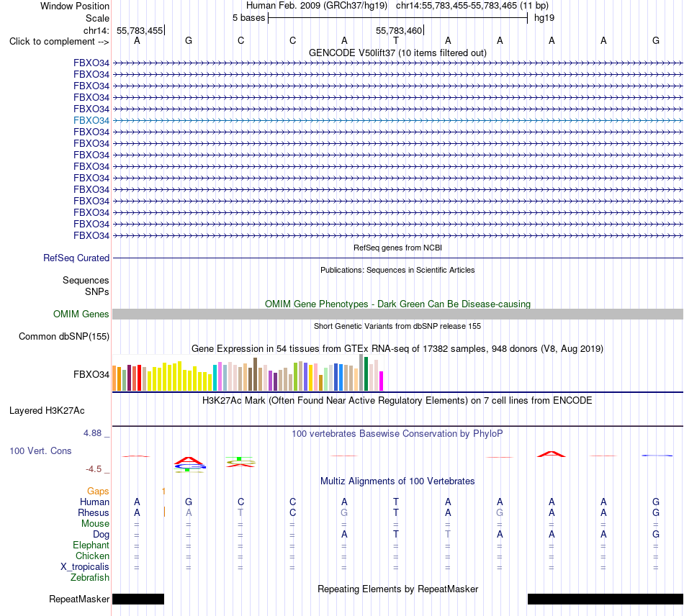Image resolution: width=684 pixels, height=616 pixels.
Task: Click the cyan bar in the GTEx chart
Action: [215, 378]
